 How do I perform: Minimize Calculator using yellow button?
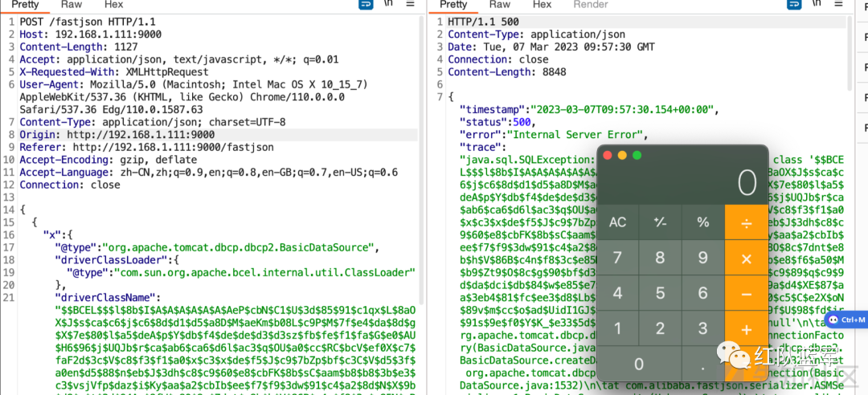point(622,156)
